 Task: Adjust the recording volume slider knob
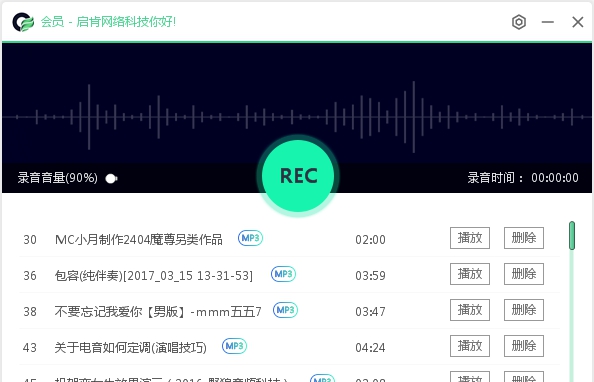pos(111,178)
